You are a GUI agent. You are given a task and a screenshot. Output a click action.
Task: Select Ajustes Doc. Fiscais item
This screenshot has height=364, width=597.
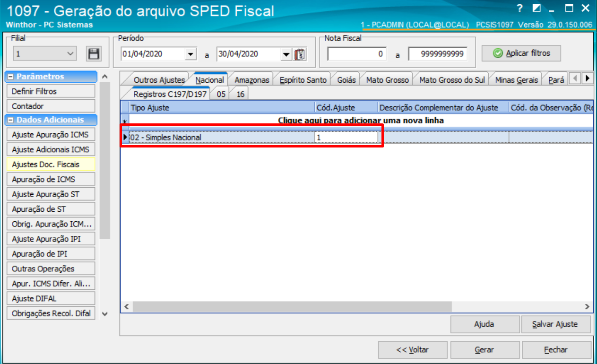click(x=51, y=165)
